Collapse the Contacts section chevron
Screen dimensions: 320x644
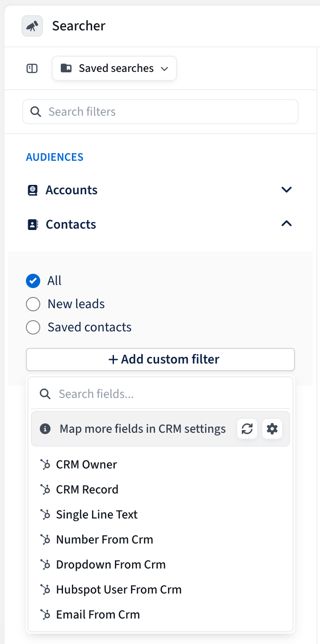tap(286, 224)
